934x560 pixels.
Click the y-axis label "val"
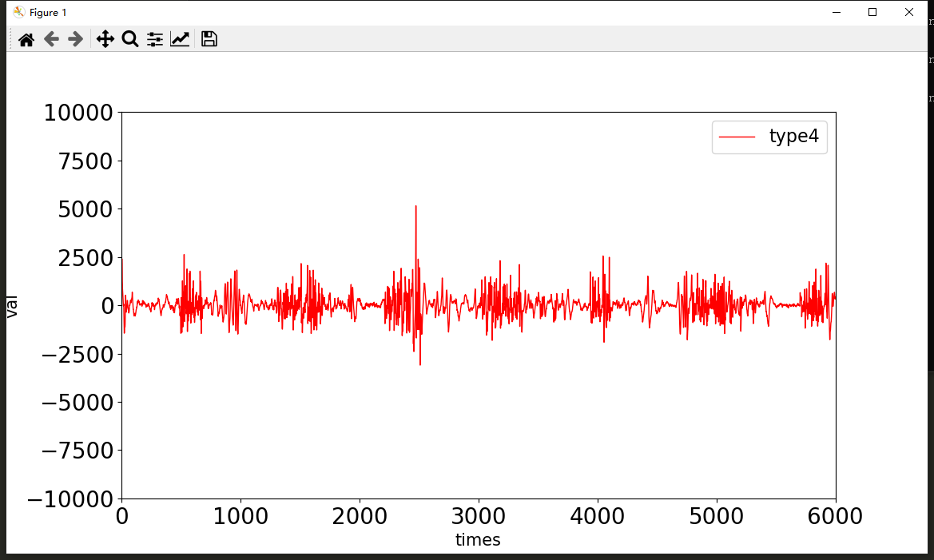coord(12,306)
